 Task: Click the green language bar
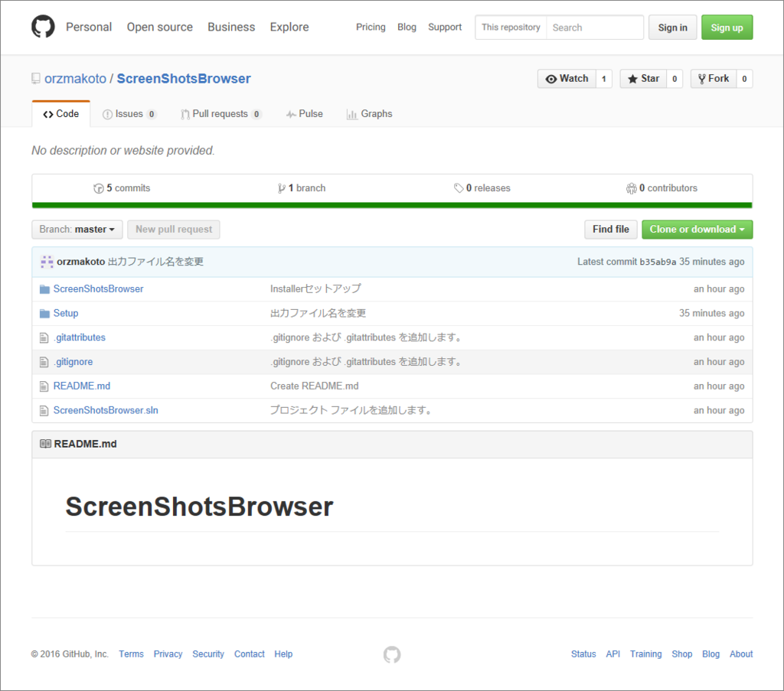pyautogui.click(x=392, y=205)
